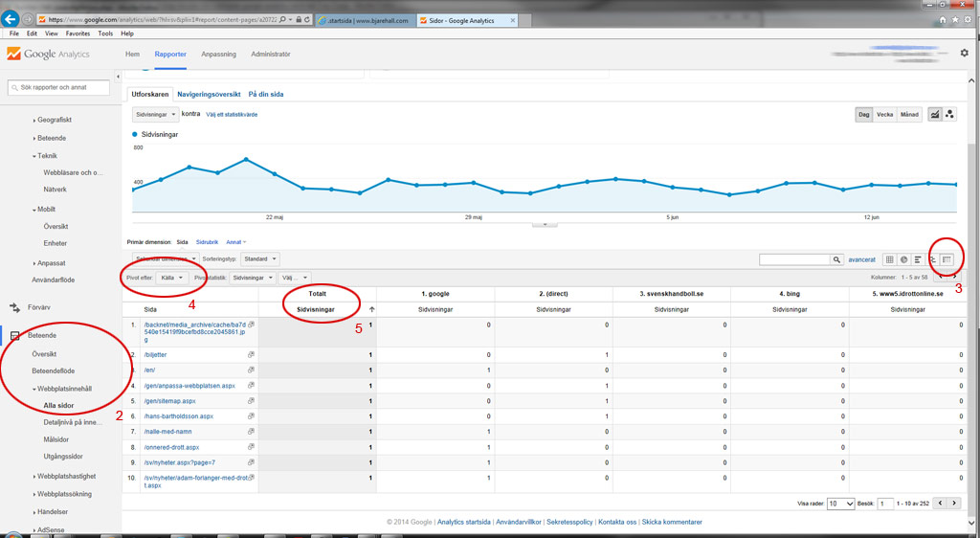Viewport: 980px width, 538px height.
Task: Open /sv/nyheter.aspx?page=7 page link
Action: pos(179,462)
